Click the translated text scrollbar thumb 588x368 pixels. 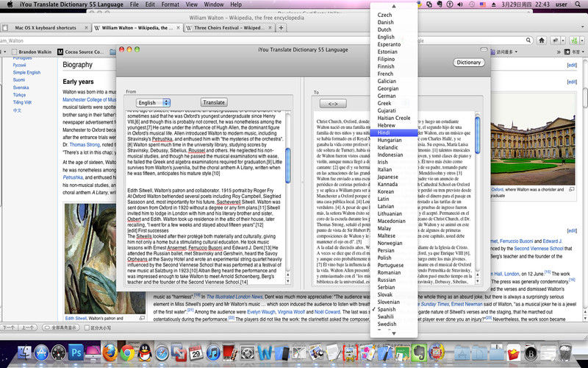point(477,135)
